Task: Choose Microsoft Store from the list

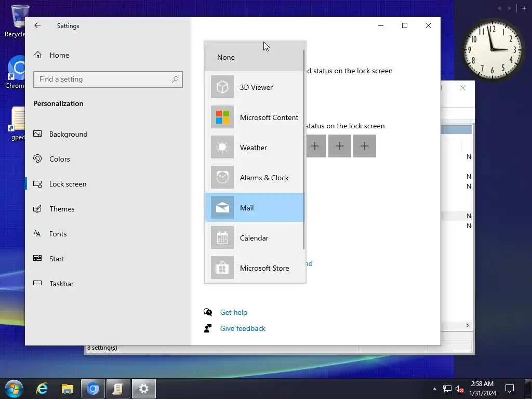Action: tap(254, 268)
